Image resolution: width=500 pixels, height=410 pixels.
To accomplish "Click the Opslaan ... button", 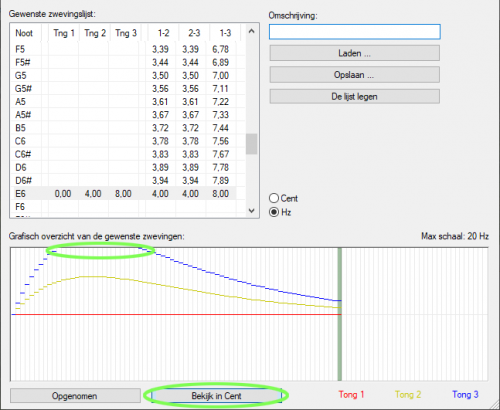I will pos(354,75).
